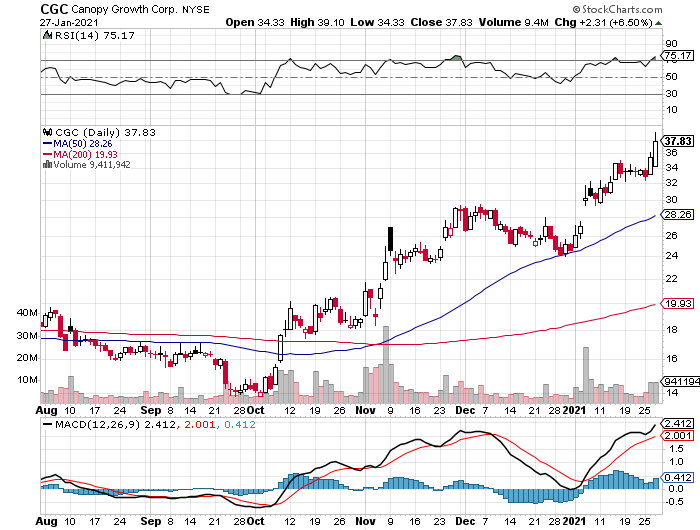Click the red MA(200) legend line swatch
Screen dimensions: 700x530
point(47,154)
